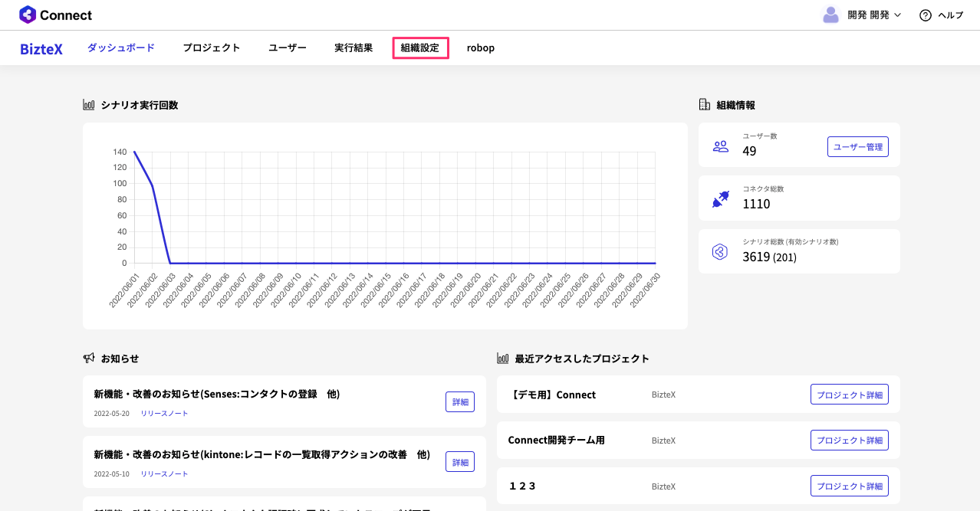Screen dimensions: 980x511
Task: Click the plug icon in コネクタ総数 card
Action: (x=720, y=199)
